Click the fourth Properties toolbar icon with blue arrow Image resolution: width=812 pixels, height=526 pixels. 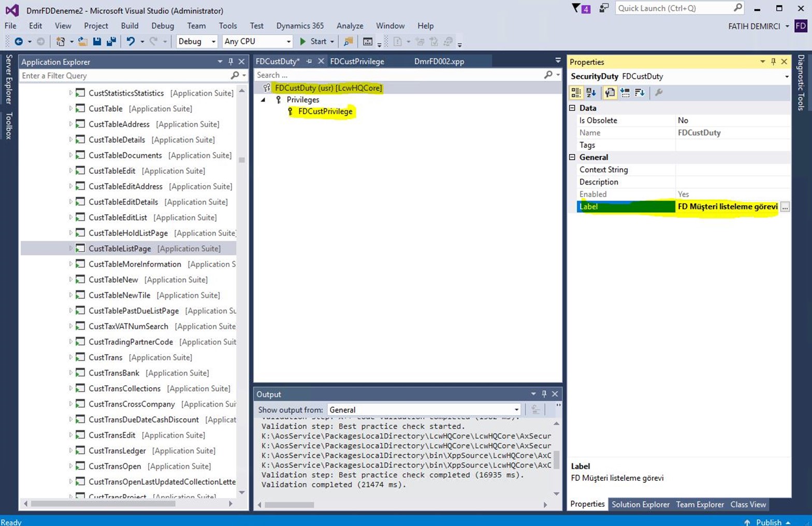pos(625,93)
